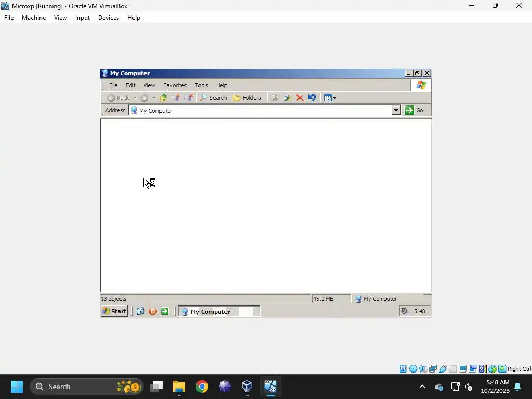Viewport: 532px width, 399px height.
Task: Open File Explorer from the Windows taskbar
Action: (179, 387)
